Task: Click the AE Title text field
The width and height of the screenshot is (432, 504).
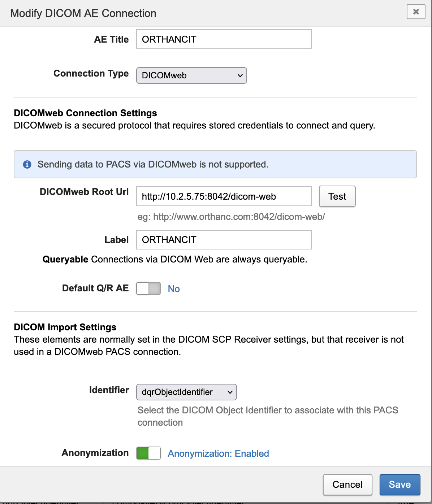Action: pyautogui.click(x=224, y=39)
